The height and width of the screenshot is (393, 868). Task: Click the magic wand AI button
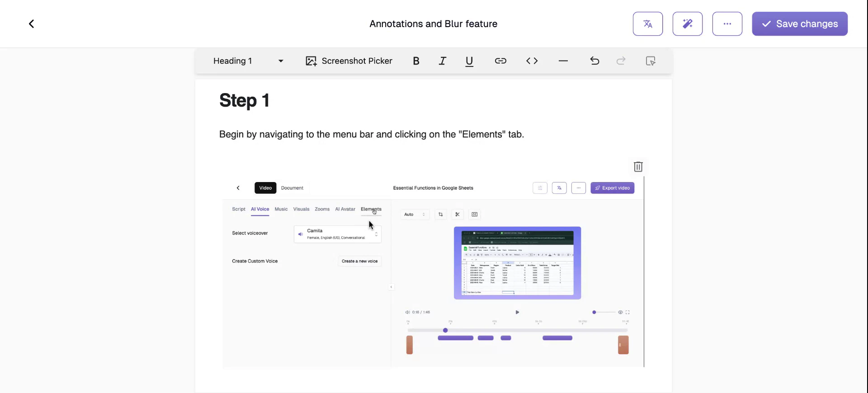coord(688,23)
